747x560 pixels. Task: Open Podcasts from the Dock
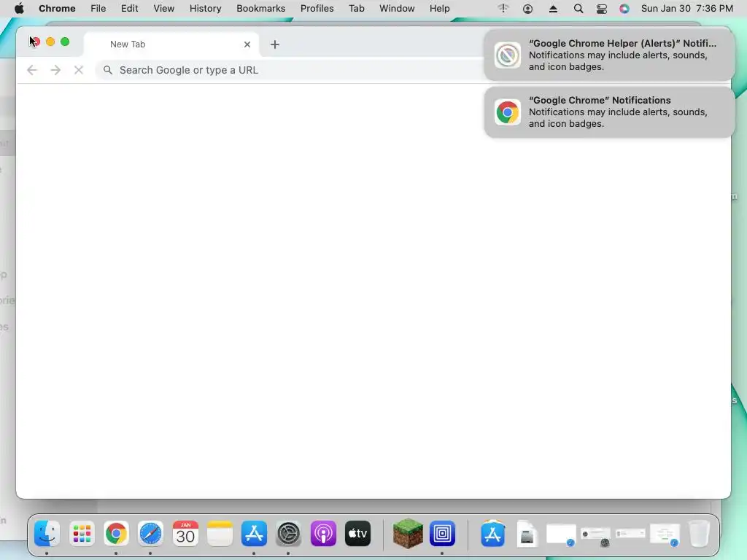pyautogui.click(x=323, y=533)
